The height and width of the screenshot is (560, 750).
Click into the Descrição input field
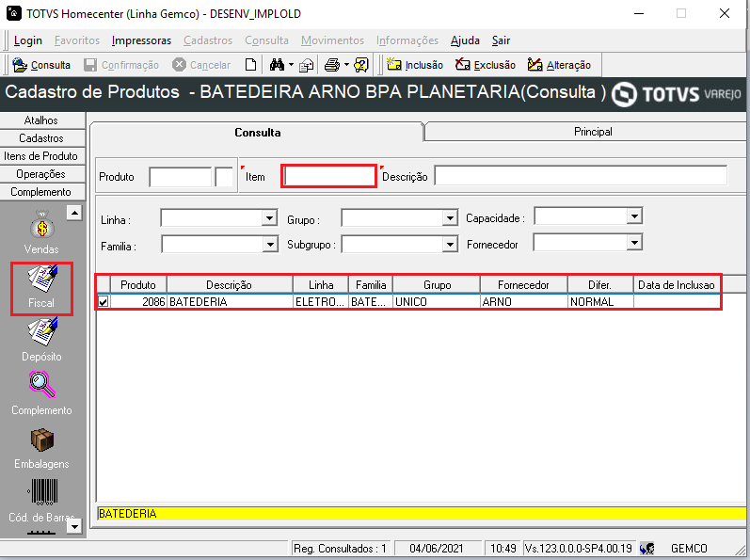(581, 175)
